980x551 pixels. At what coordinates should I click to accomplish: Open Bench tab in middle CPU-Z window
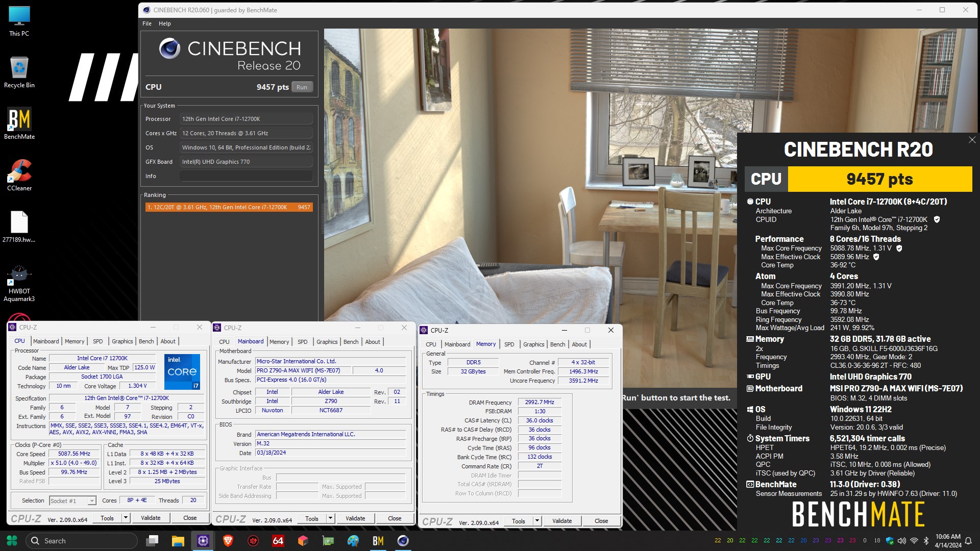click(x=351, y=342)
